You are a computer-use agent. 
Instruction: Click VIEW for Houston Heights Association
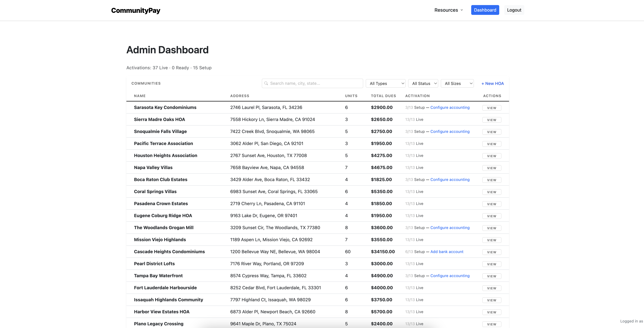[x=491, y=156]
